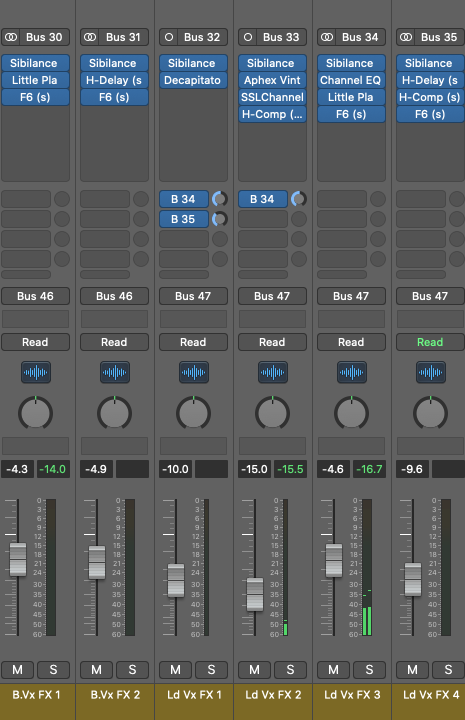Open the green Read automation mode on Ld Vx FX 4
The width and height of the screenshot is (465, 720).
pyautogui.click(x=430, y=342)
